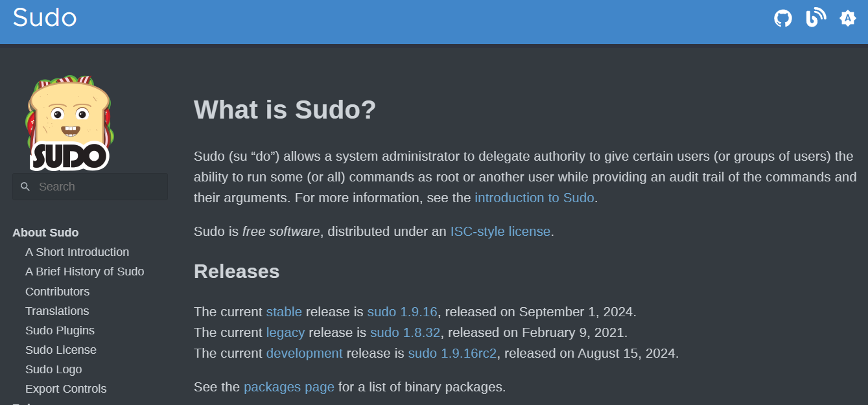
Task: Open the Sudo Logo page
Action: (x=54, y=369)
